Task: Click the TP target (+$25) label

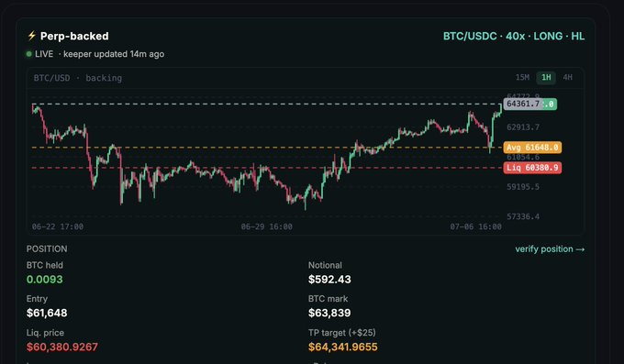Action: (342, 333)
